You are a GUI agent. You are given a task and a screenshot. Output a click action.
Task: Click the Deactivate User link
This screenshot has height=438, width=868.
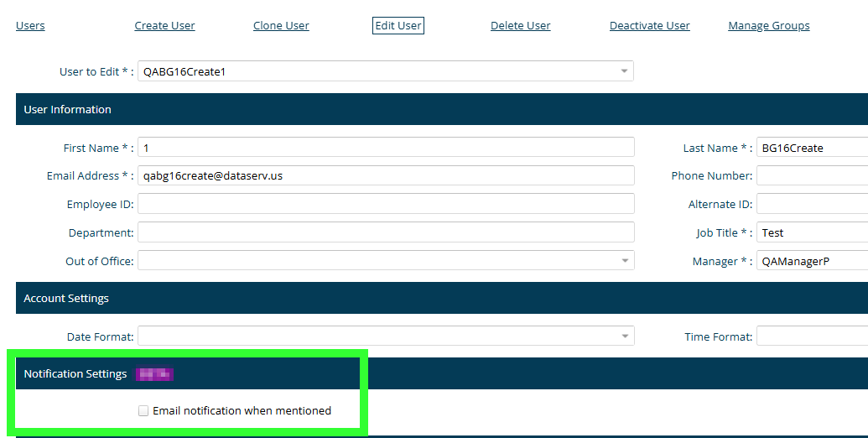tap(649, 26)
